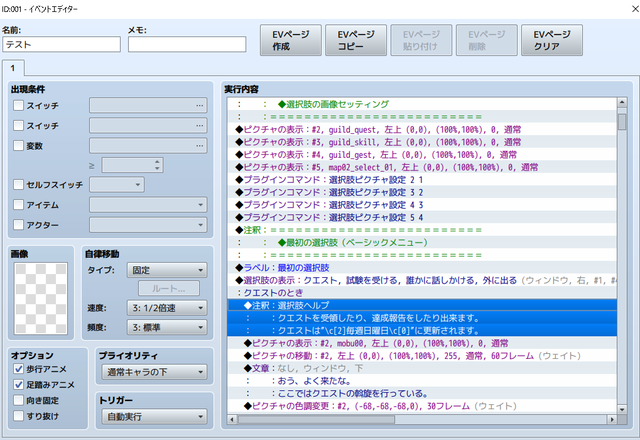Select the ピクチャの表示 #2 guild_quest line

point(422,129)
